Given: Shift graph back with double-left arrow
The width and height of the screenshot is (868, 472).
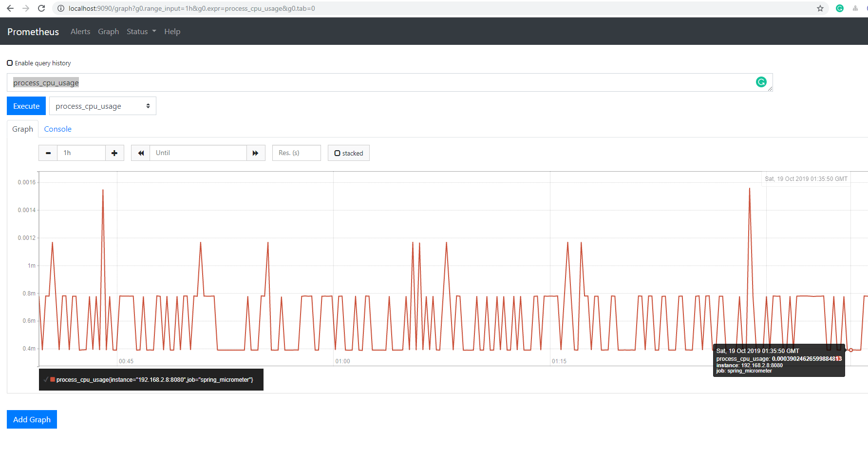Looking at the screenshot, I should click(x=140, y=153).
